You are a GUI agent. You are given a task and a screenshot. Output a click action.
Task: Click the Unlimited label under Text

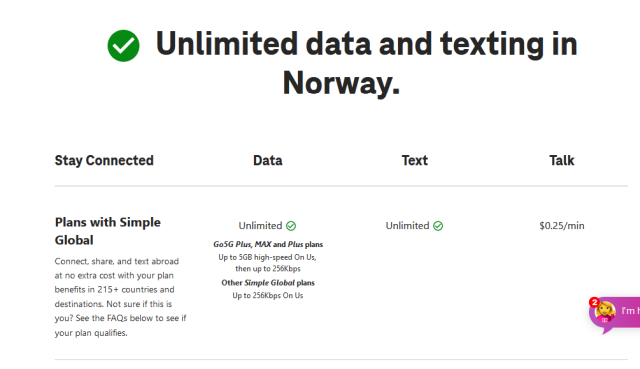[x=407, y=226]
